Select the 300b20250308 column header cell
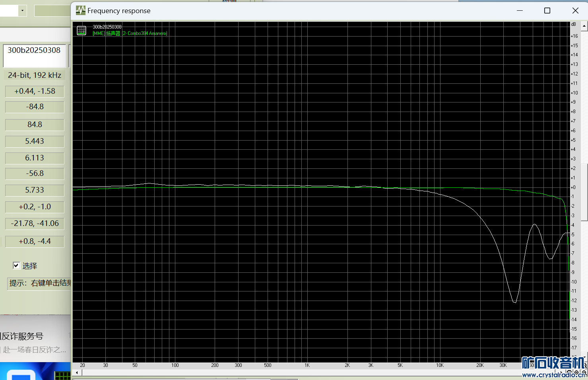The height and width of the screenshot is (380, 588). coord(34,56)
